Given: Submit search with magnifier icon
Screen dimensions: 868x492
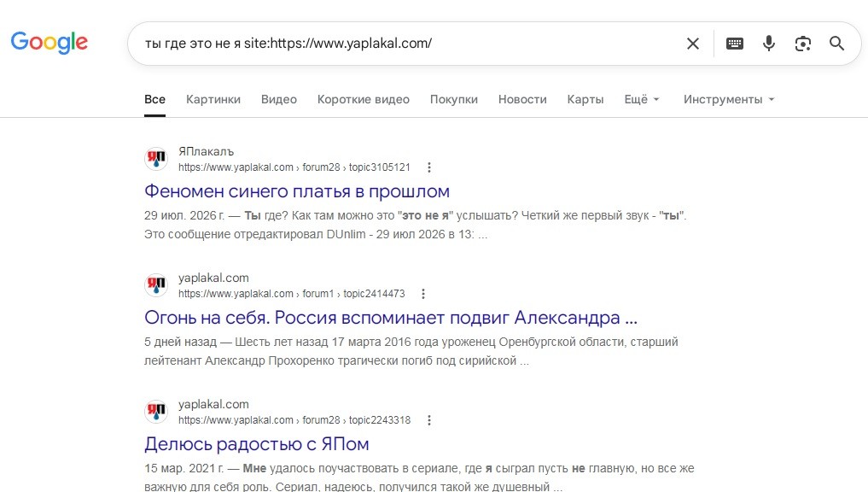Looking at the screenshot, I should (836, 44).
